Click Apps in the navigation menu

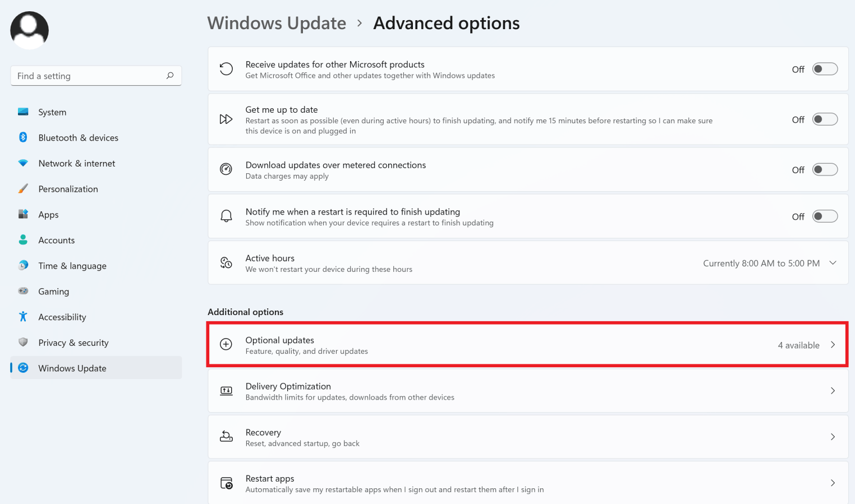[48, 214]
